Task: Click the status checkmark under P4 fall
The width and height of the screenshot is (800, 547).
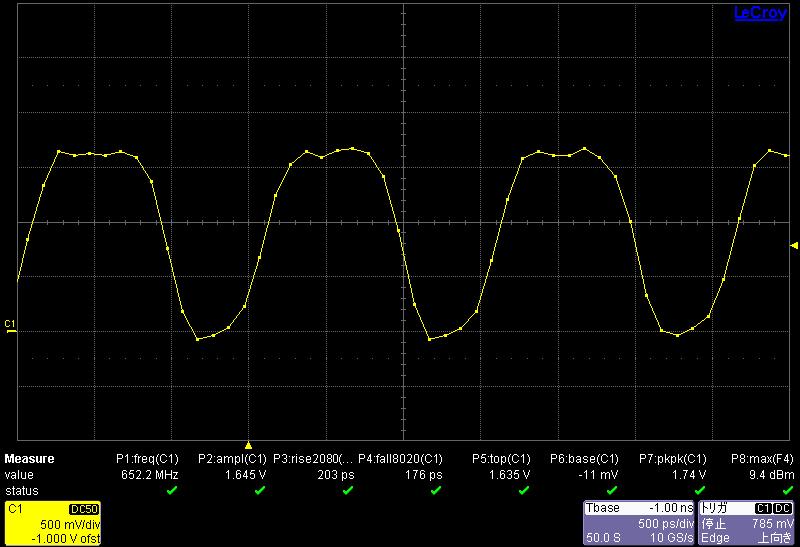Action: click(x=436, y=490)
